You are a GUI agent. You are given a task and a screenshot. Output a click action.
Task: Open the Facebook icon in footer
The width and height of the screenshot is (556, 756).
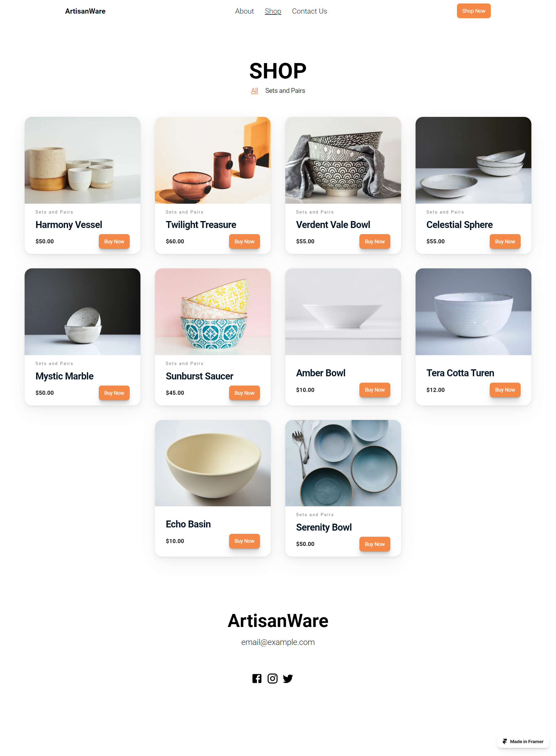click(257, 678)
